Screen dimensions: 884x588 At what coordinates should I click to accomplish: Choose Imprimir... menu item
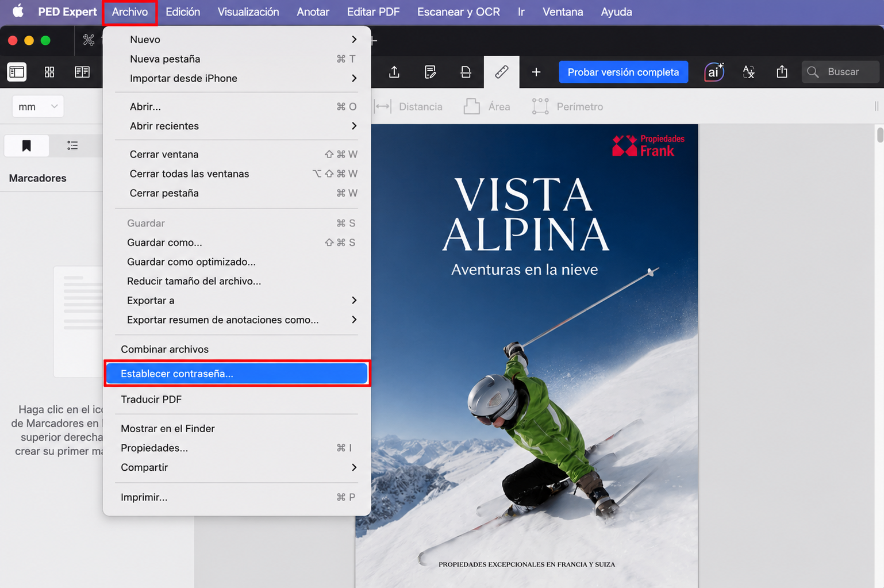[236, 497]
